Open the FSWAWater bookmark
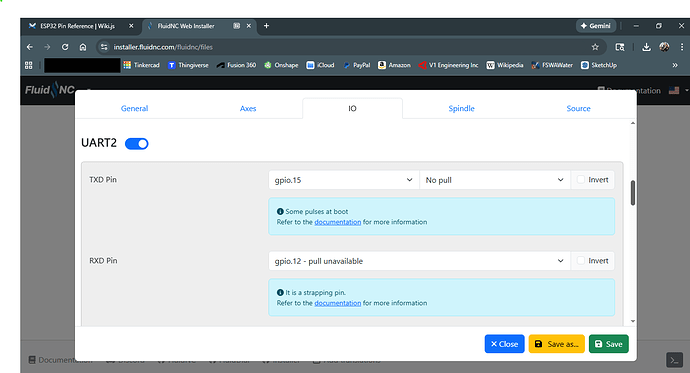 tap(552, 65)
